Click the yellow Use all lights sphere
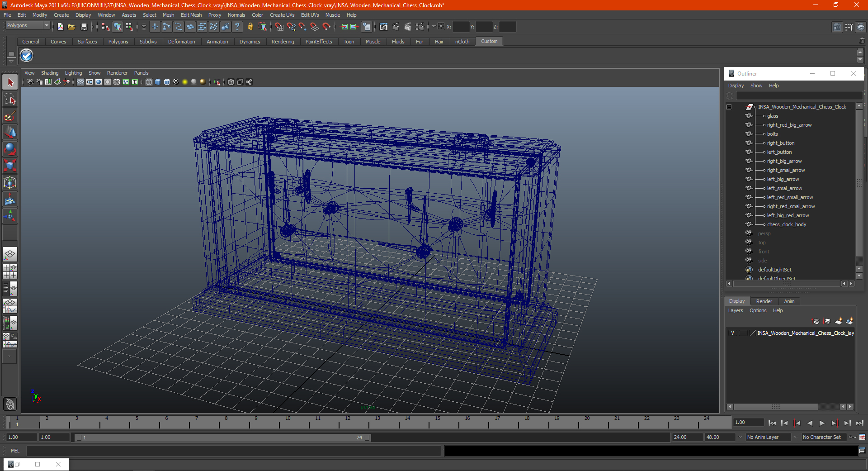The width and height of the screenshot is (868, 471). pyautogui.click(x=185, y=82)
